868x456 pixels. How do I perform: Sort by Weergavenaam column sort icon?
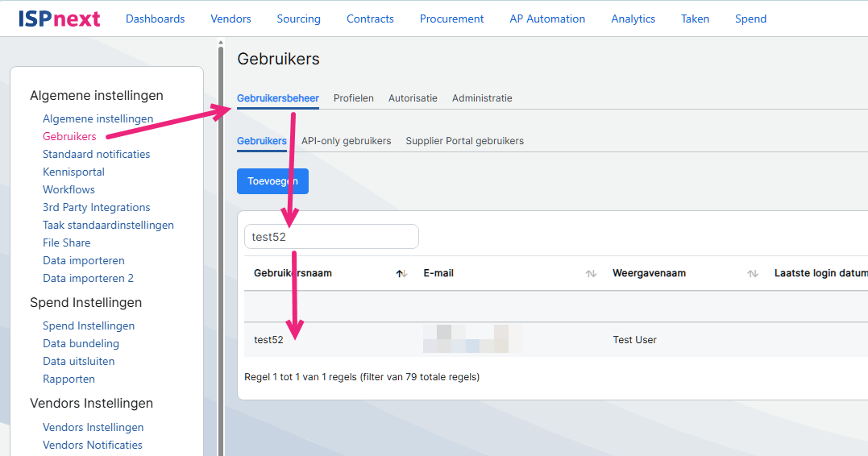coord(753,274)
